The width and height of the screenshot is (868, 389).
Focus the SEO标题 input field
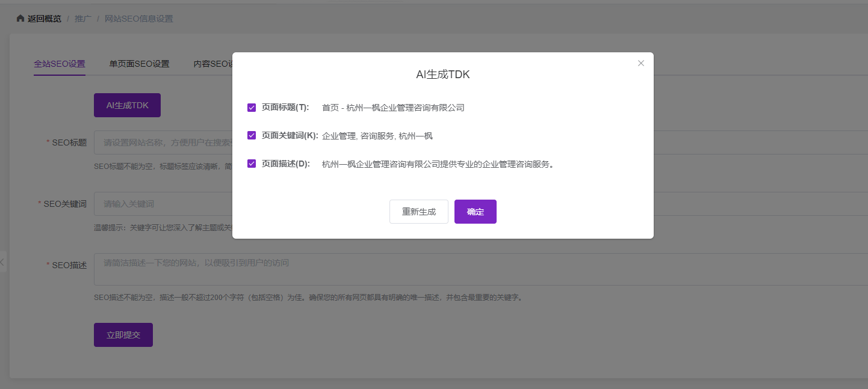[x=163, y=142]
